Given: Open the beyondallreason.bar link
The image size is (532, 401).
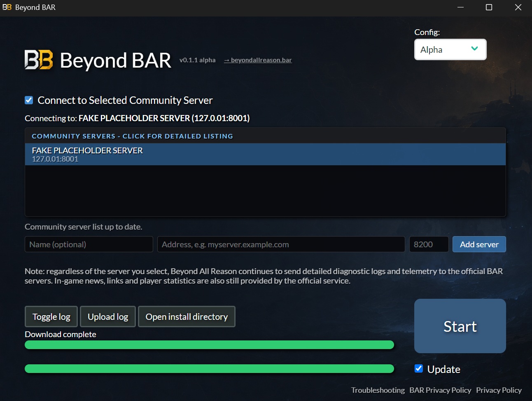Looking at the screenshot, I should tap(258, 60).
